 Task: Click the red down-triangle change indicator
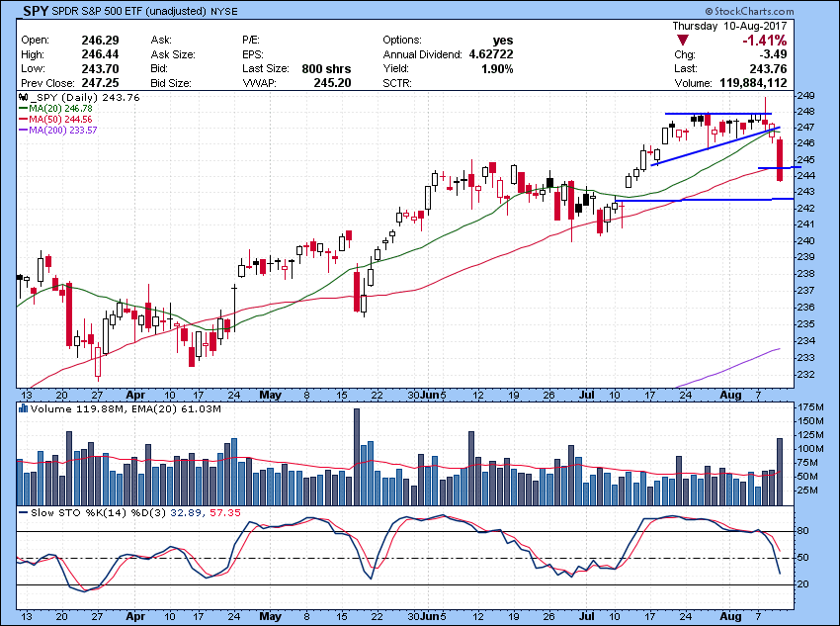point(682,41)
